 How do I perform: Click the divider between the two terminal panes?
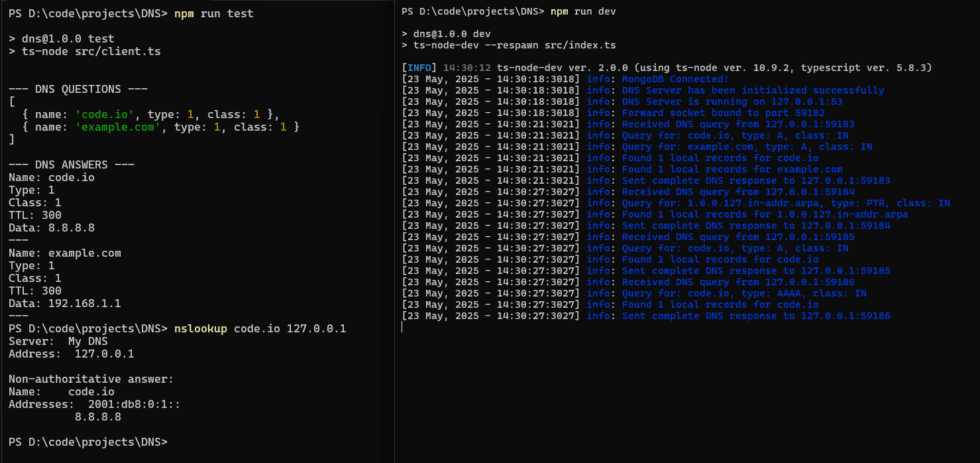(x=395, y=231)
